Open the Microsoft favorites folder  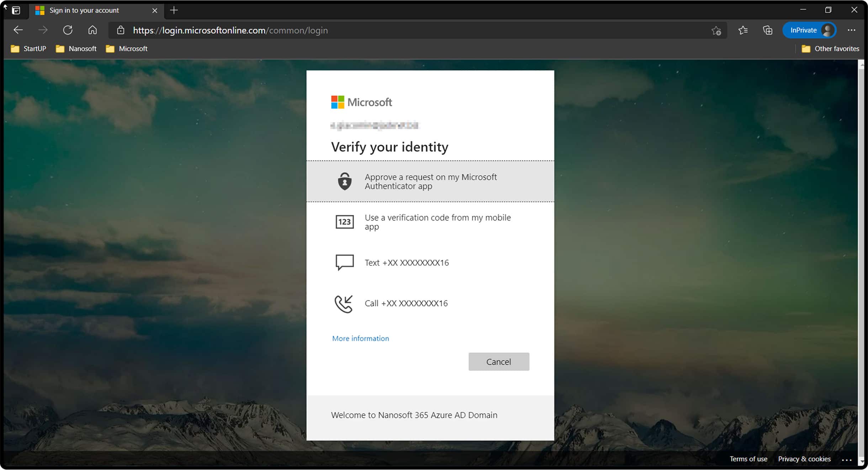point(127,49)
